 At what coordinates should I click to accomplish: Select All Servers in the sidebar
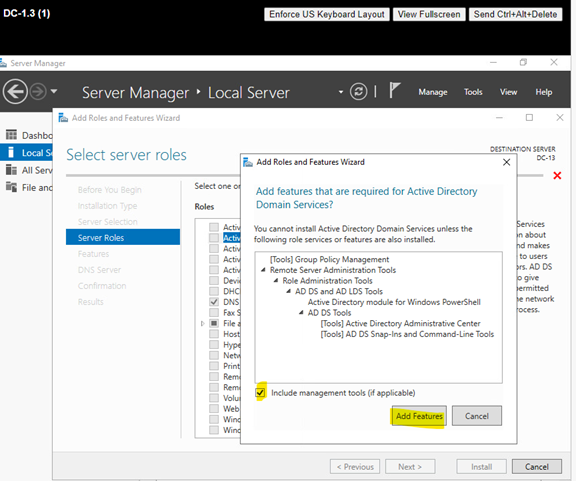coord(26,170)
